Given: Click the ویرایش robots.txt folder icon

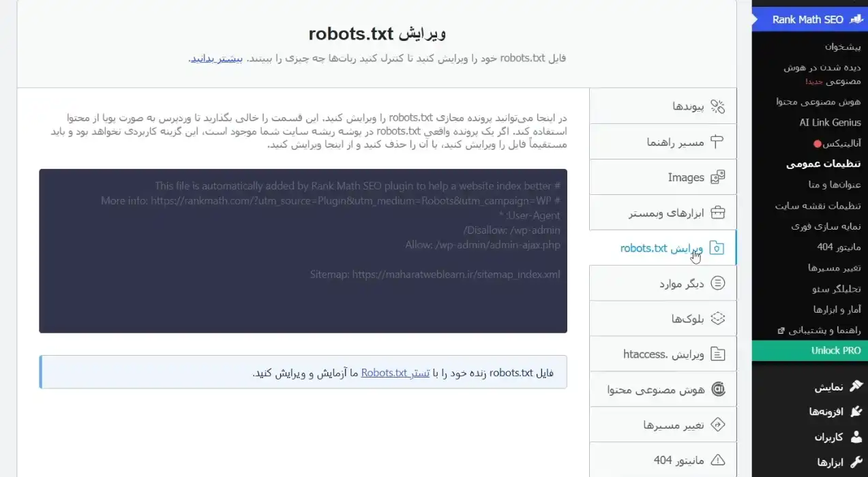Looking at the screenshot, I should [717, 248].
